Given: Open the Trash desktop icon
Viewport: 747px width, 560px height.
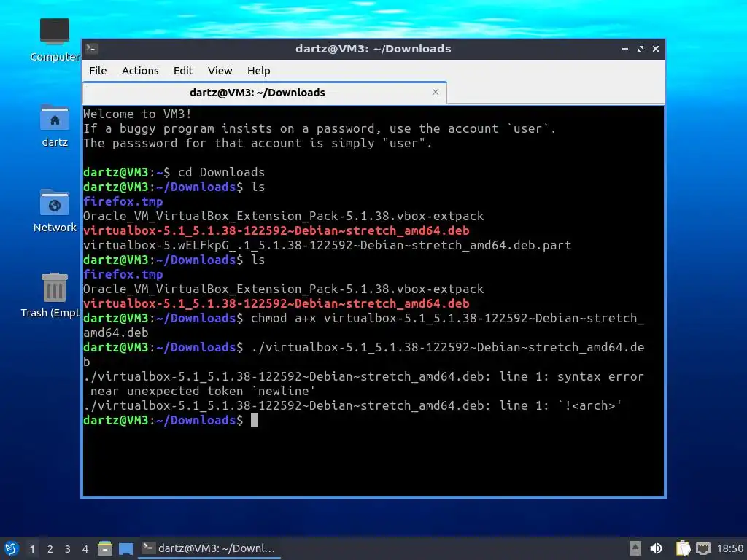Looking at the screenshot, I should point(53,295).
